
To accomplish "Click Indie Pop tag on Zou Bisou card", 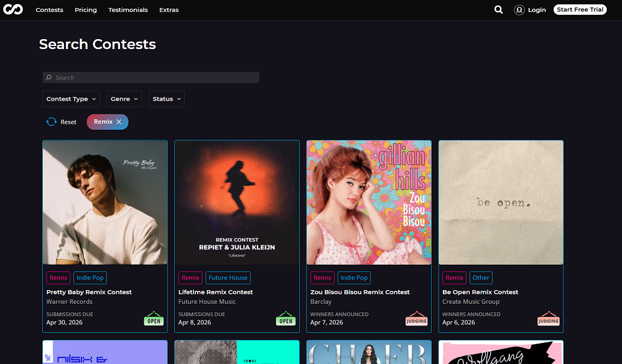I will (x=355, y=278).
